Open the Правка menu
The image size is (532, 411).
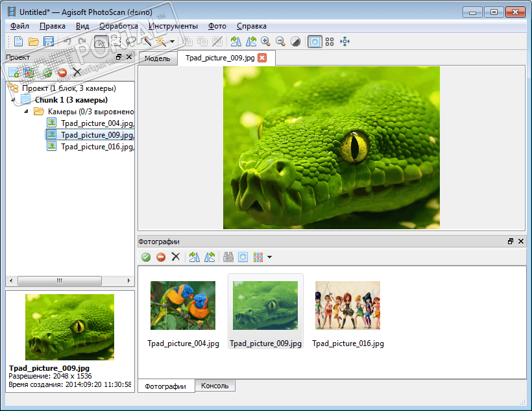[x=53, y=26]
